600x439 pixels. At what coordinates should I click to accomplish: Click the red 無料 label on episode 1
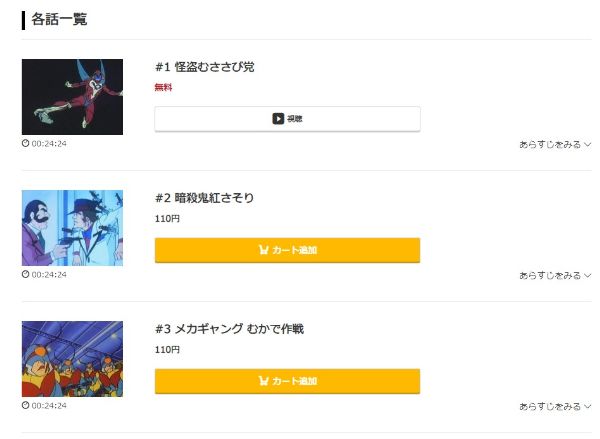tap(163, 88)
